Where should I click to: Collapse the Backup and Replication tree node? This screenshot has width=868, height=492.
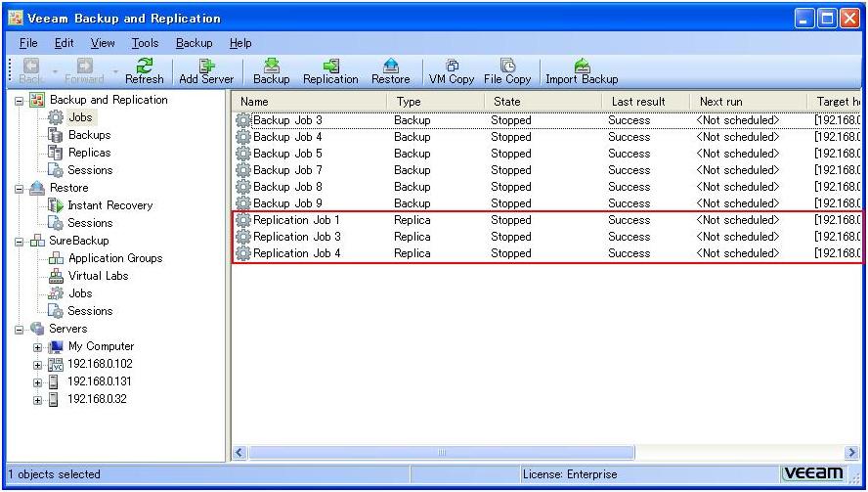pyautogui.click(x=20, y=101)
